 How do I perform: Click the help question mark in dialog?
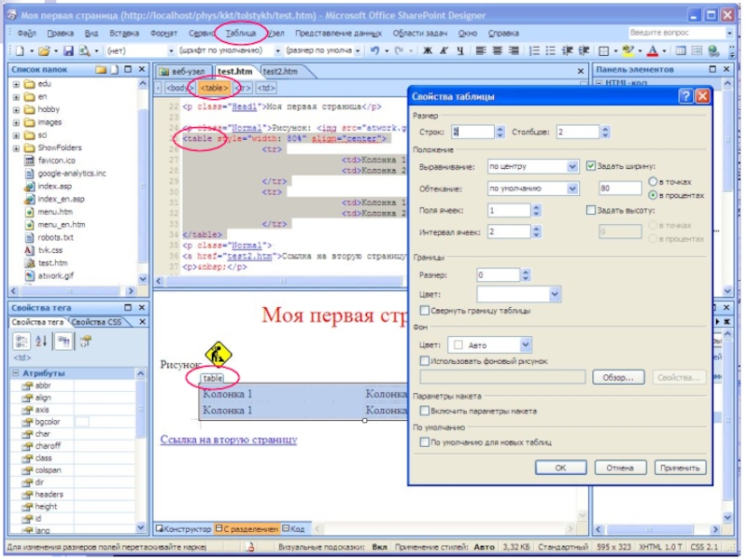pyautogui.click(x=685, y=97)
